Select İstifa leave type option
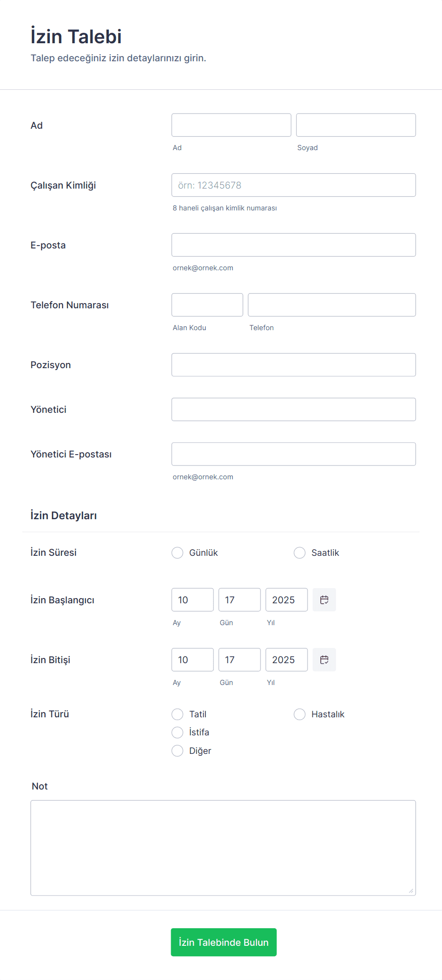Screen dimensions: 442x980 click(x=177, y=732)
